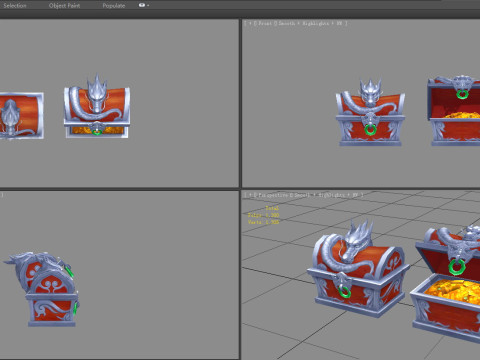Screen dimensions: 480x360
Task: Click the Verts statistics text in Perspective viewport
Action: tap(263, 222)
